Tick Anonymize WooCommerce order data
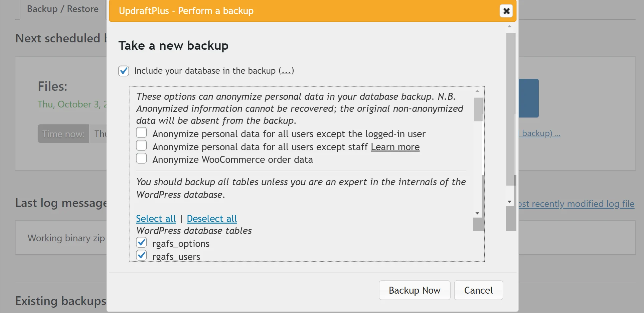 click(142, 159)
